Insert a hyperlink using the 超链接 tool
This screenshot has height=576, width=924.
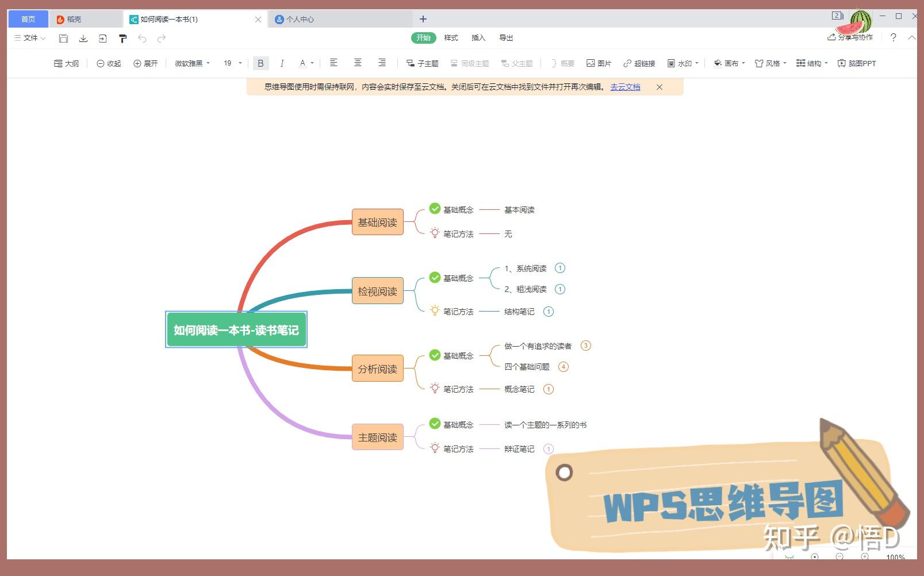[x=640, y=63]
